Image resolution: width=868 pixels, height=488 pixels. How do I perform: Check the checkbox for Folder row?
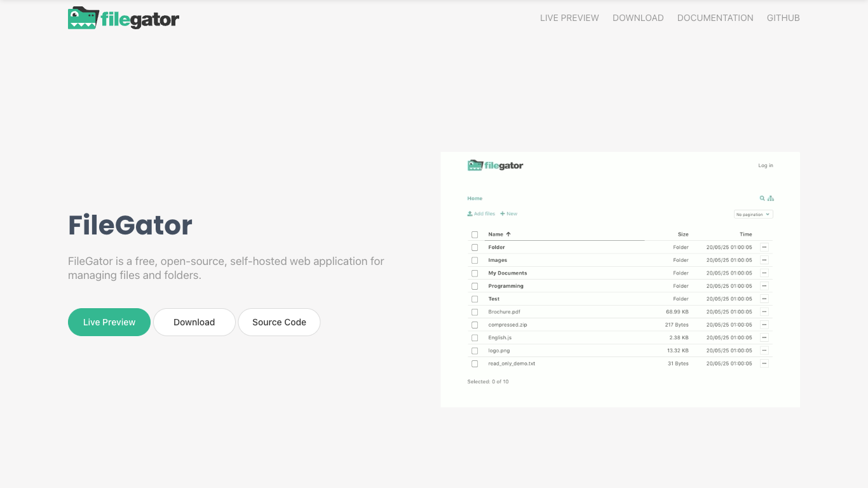pos(475,247)
